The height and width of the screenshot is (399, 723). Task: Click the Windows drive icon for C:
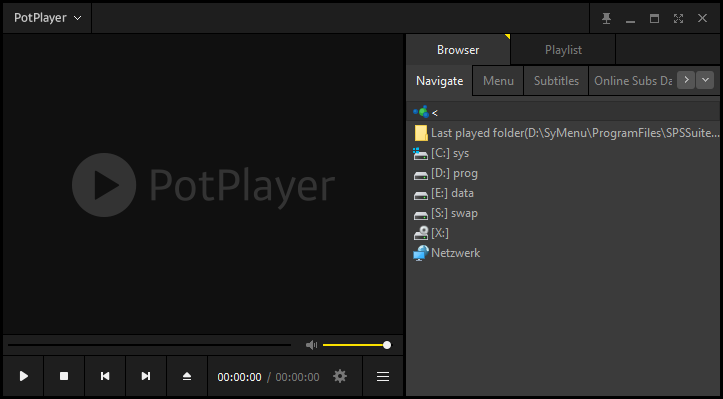tap(421, 154)
